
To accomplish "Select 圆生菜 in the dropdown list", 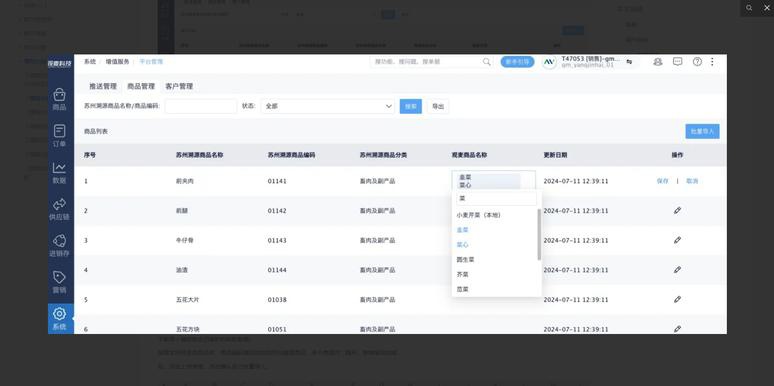I will (x=465, y=259).
